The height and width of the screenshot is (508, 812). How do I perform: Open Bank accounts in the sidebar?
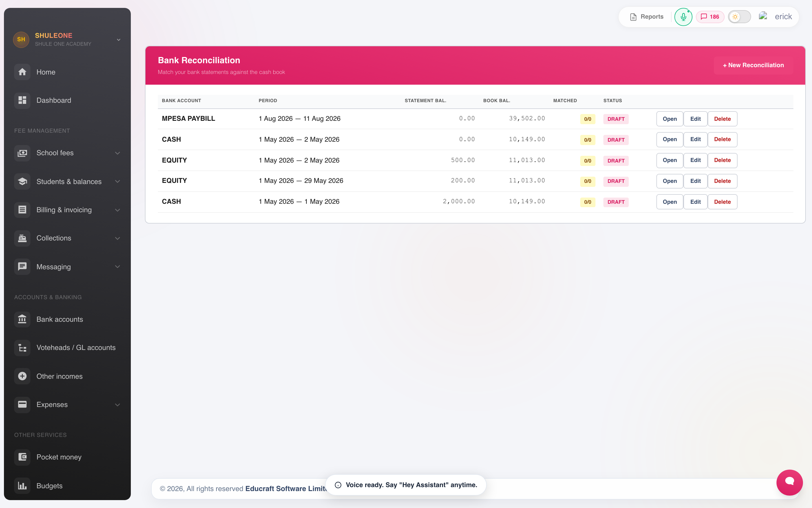pyautogui.click(x=67, y=319)
